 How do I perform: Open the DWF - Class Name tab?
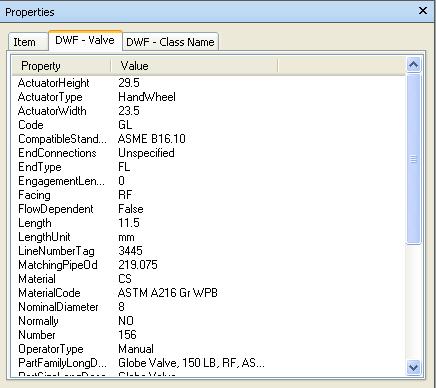[x=170, y=42]
